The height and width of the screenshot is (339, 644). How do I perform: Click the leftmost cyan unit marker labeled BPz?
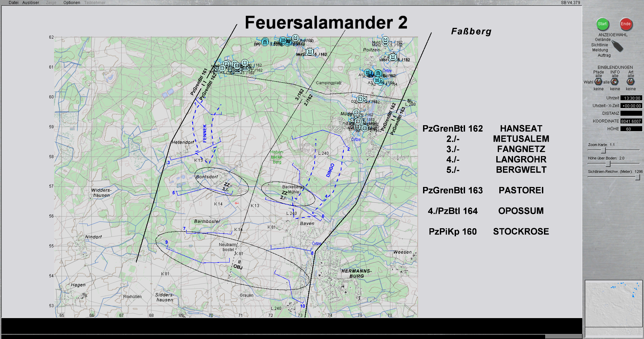[265, 42]
